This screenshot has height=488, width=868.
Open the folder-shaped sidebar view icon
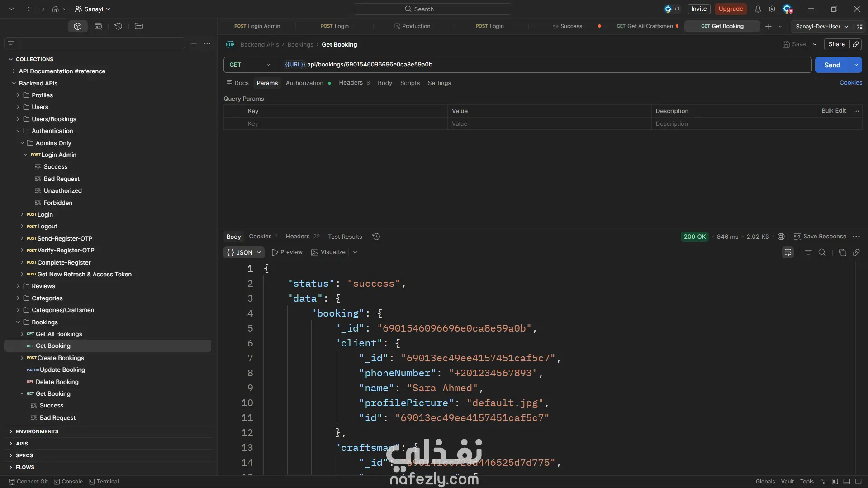(139, 26)
